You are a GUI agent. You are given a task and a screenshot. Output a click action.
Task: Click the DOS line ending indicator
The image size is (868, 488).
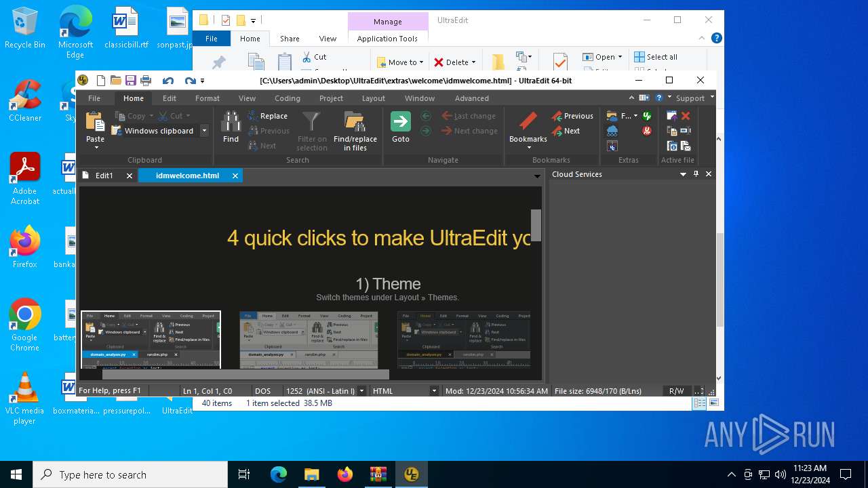(262, 391)
